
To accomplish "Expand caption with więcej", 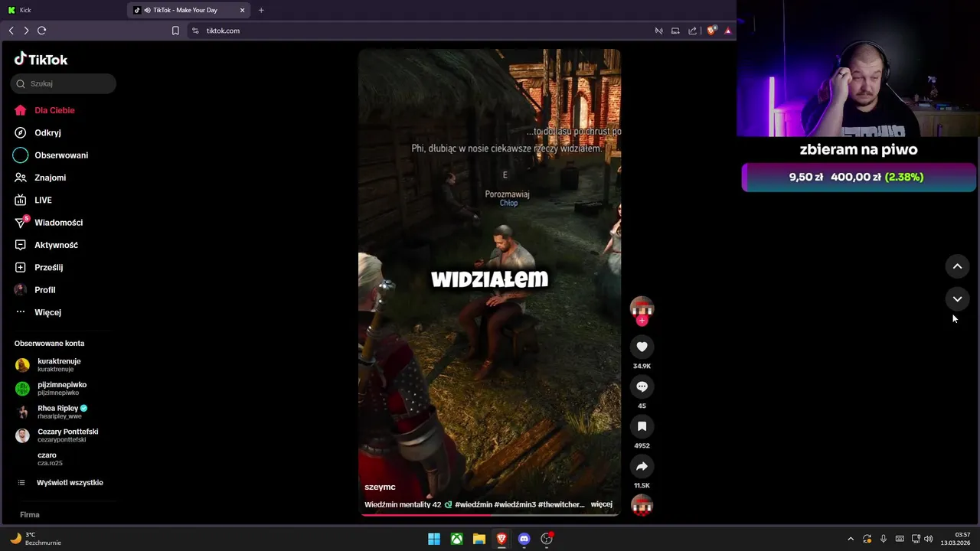I will [602, 504].
